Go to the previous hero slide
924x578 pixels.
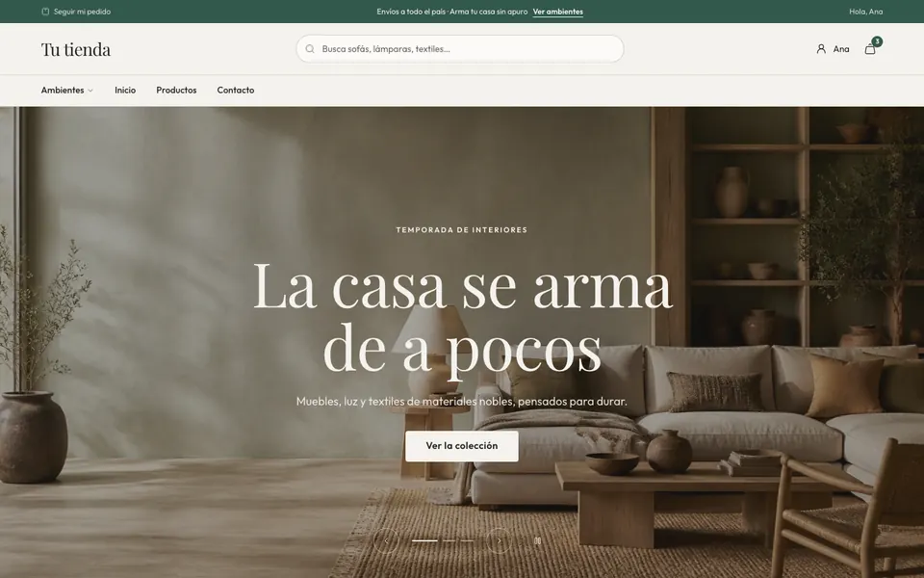386,540
